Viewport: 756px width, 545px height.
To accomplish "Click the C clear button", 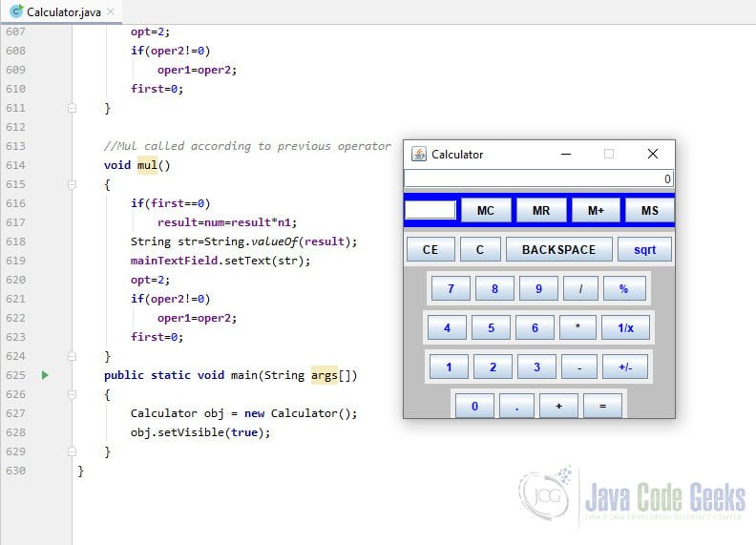I will pyautogui.click(x=480, y=249).
